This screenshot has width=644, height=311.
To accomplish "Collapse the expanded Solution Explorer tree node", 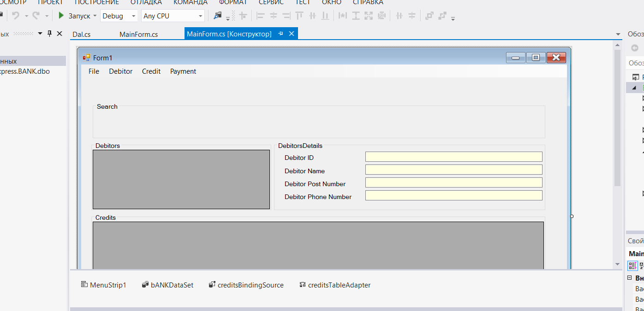I will (x=634, y=88).
